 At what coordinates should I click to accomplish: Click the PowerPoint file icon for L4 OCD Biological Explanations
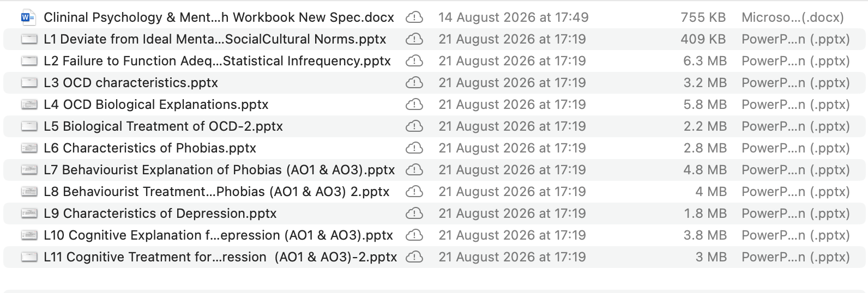(29, 105)
